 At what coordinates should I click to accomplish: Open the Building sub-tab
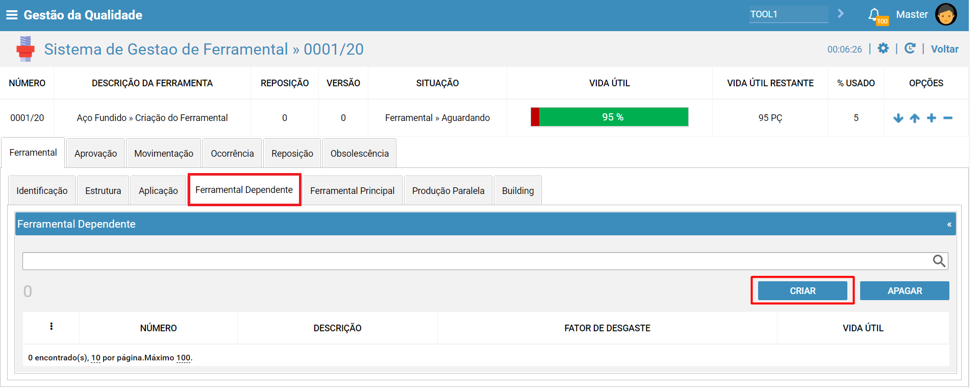coord(518,191)
